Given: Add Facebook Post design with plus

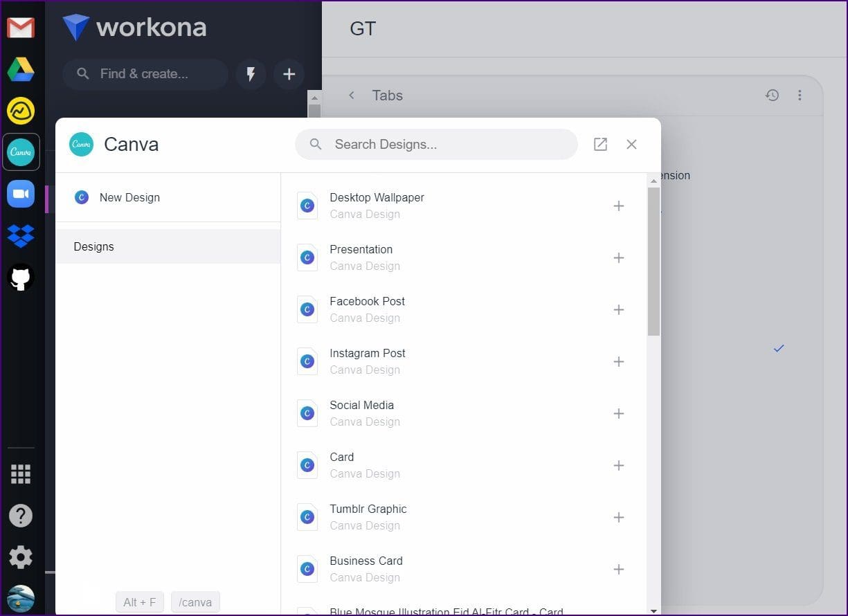Looking at the screenshot, I should click(619, 309).
